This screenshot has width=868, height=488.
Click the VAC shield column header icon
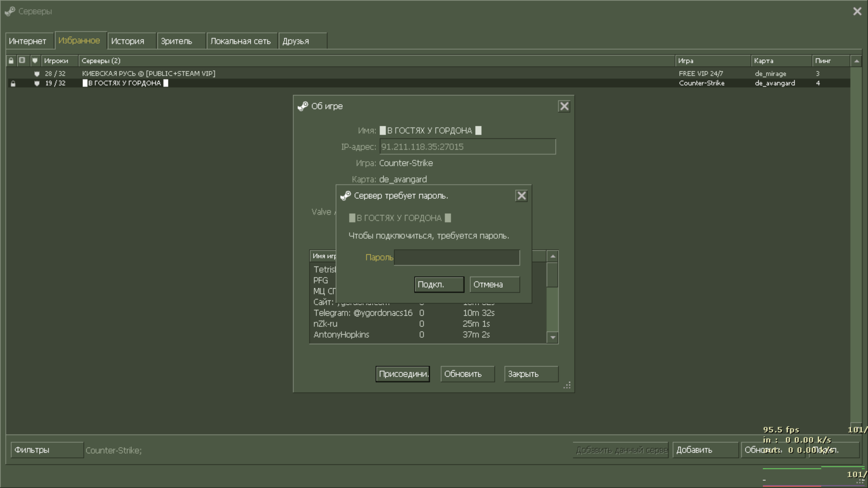[x=35, y=61]
